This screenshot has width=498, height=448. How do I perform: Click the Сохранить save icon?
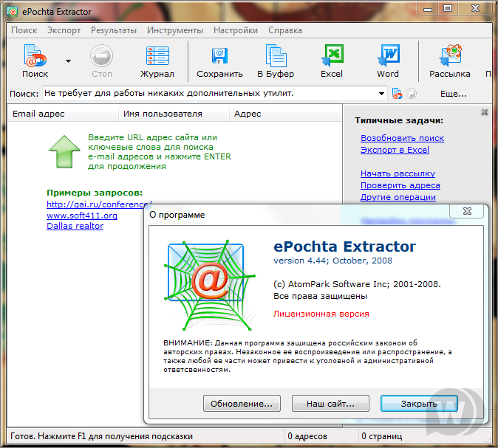(219, 61)
